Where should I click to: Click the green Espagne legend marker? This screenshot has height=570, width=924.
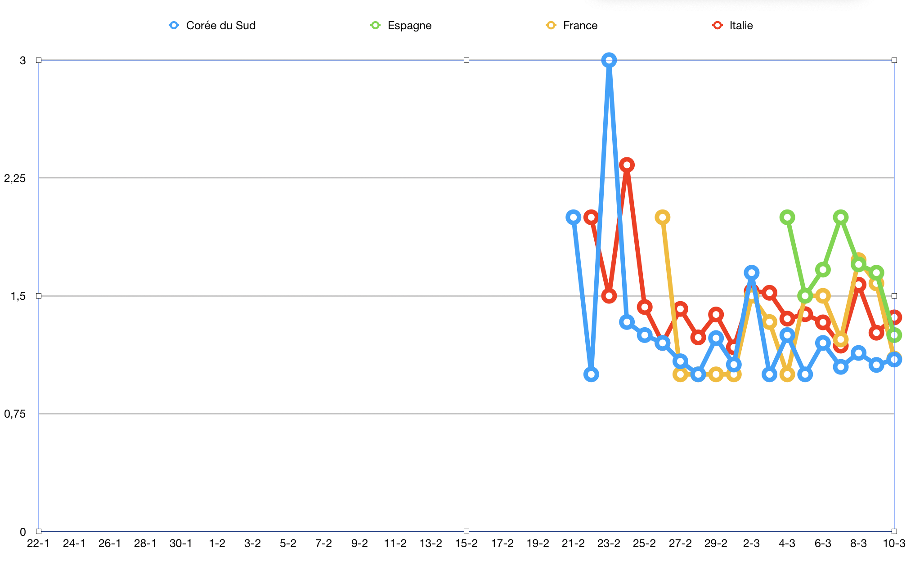(x=375, y=26)
